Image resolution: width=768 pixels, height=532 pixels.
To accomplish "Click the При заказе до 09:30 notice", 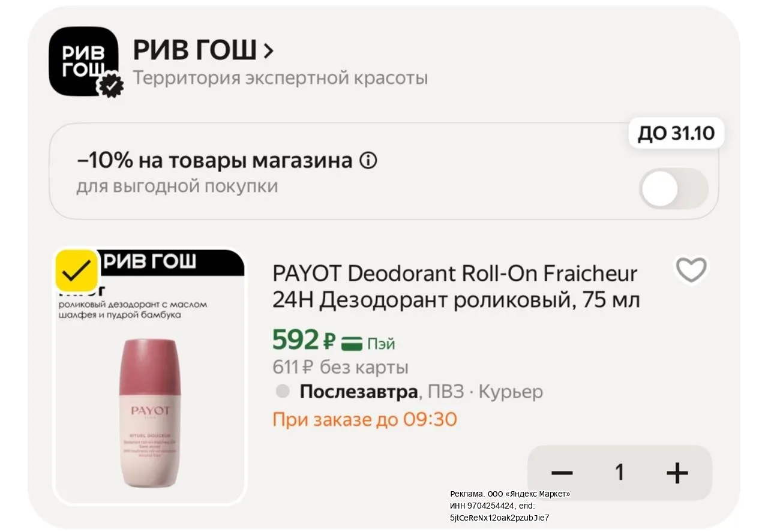I will pyautogui.click(x=365, y=419).
